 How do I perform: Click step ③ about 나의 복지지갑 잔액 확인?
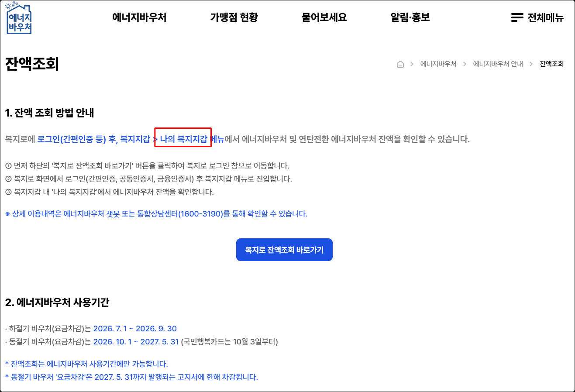[109, 192]
